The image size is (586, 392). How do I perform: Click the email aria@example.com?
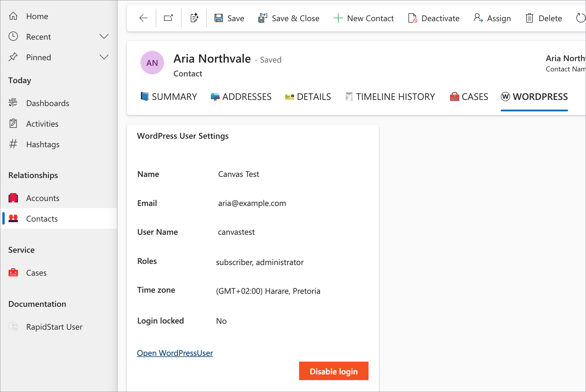click(x=252, y=203)
